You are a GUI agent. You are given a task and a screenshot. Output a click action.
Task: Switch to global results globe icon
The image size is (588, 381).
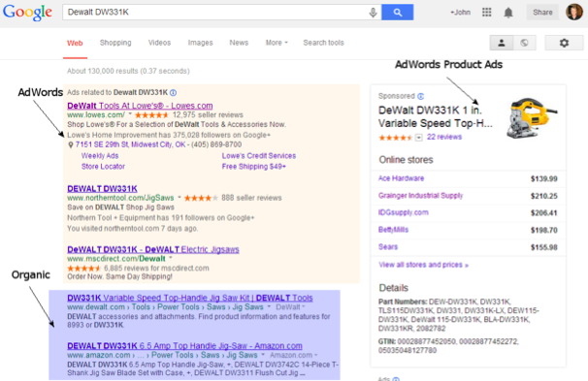pos(524,43)
